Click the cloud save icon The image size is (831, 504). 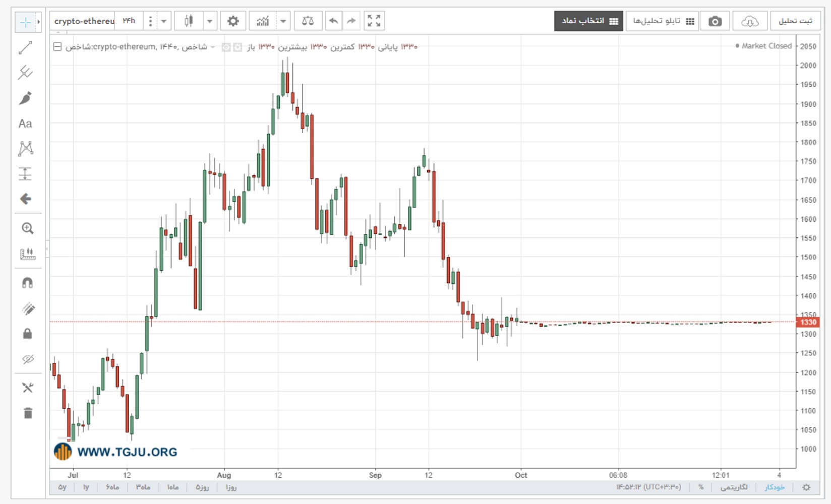750,21
